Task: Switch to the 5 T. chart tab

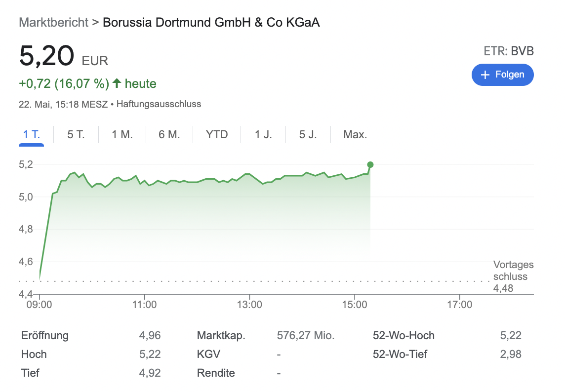Action: pos(76,134)
